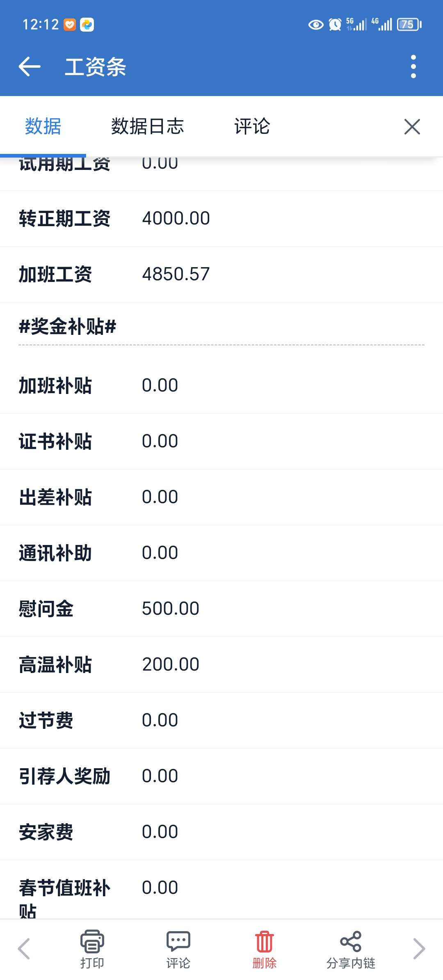The width and height of the screenshot is (443, 980).
Task: Go back using the arrow beside 工资条
Action: tap(30, 66)
